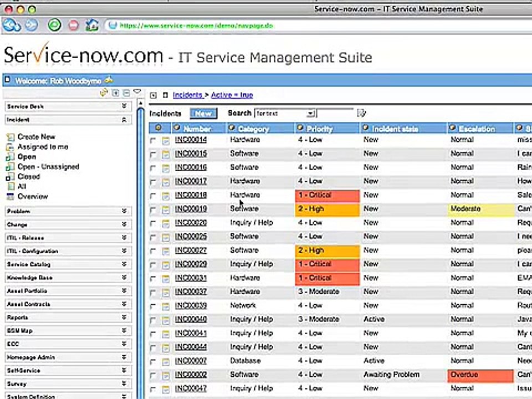The width and height of the screenshot is (532, 399).
Task: Check the box for INC00019
Action: 153,209
